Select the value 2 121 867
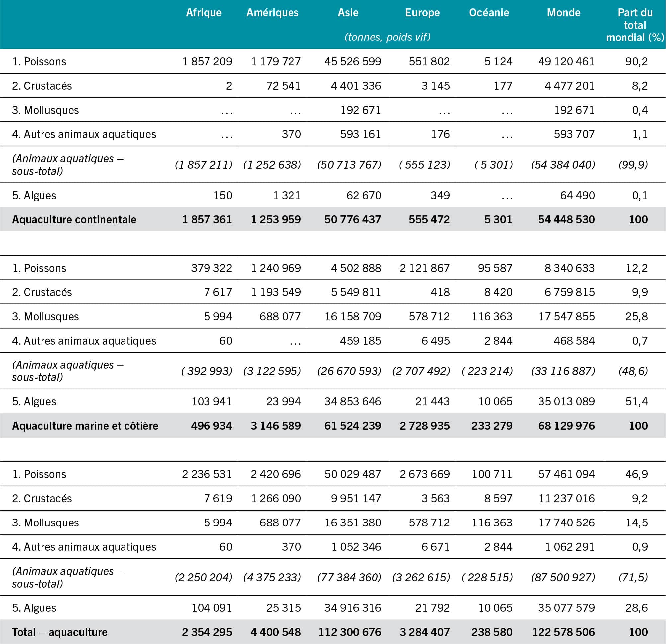This screenshot has height=644, width=666. 425,268
